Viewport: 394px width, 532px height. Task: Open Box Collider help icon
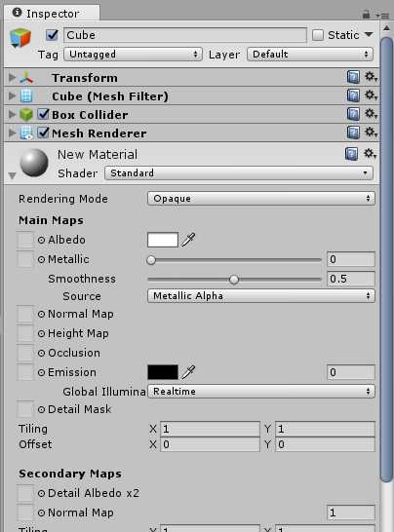tap(353, 114)
